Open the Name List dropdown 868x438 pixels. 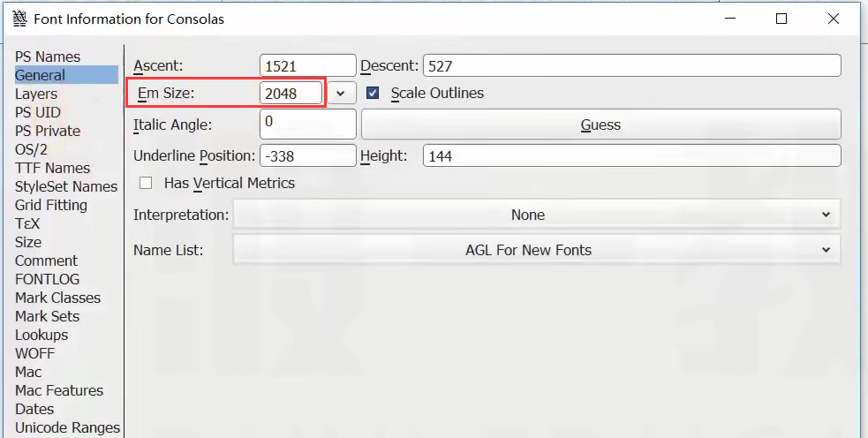click(x=536, y=250)
